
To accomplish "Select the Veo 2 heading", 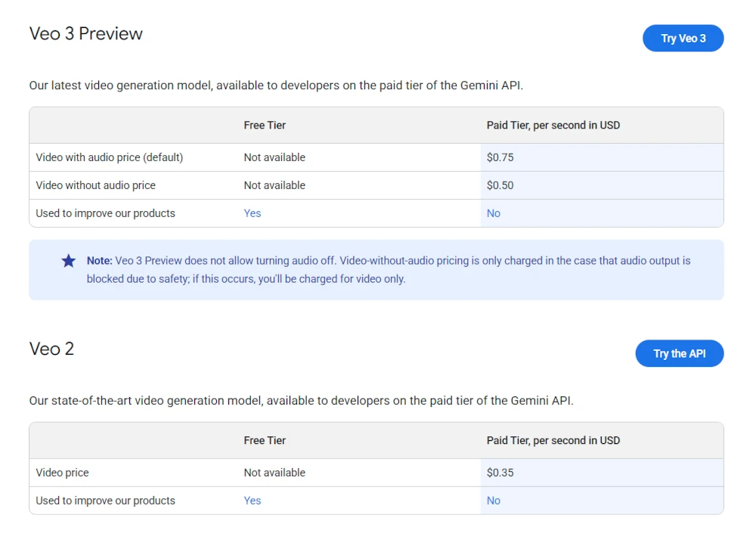I will click(x=51, y=349).
